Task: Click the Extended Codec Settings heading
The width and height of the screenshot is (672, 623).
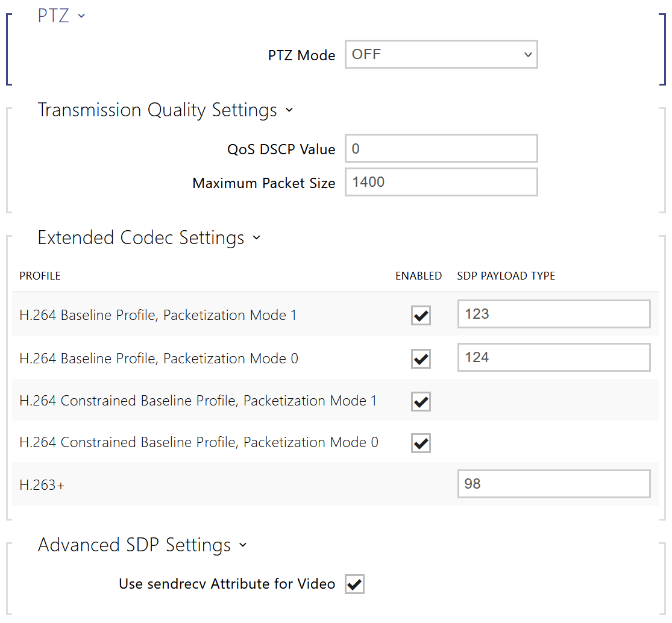Action: 141,238
